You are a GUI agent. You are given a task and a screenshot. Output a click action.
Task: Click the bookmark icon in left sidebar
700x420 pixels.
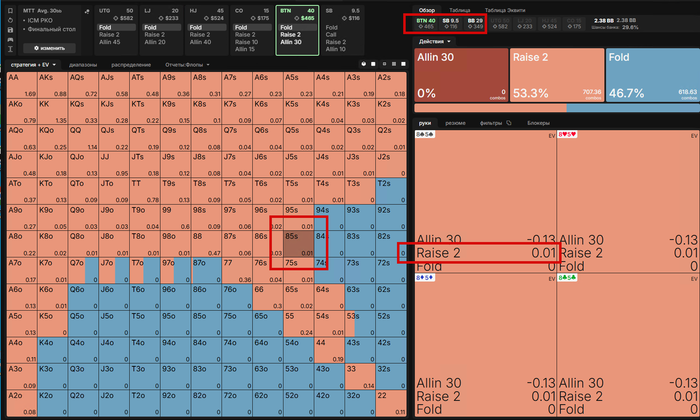[10, 11]
